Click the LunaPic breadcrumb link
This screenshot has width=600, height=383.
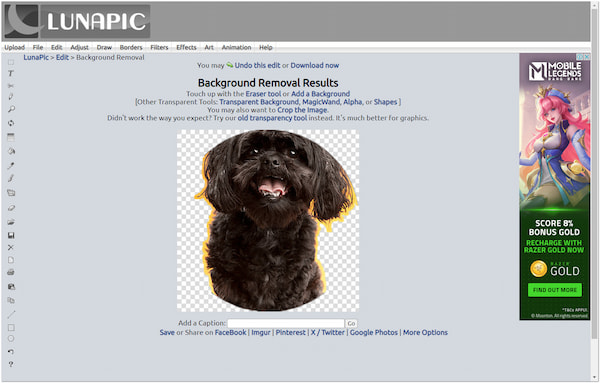(36, 57)
